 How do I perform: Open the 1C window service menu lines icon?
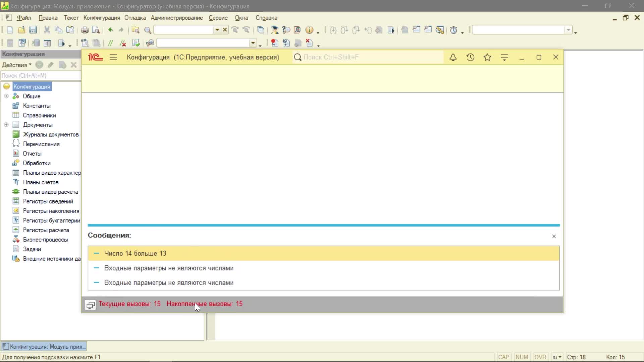tap(504, 57)
